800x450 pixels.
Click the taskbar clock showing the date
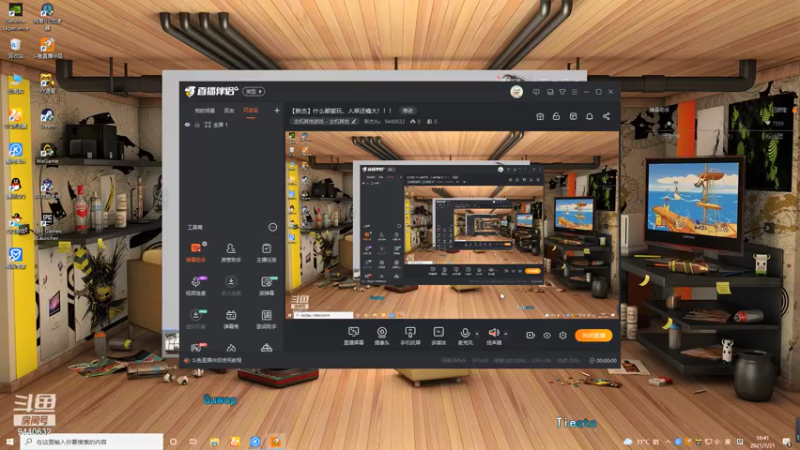(x=763, y=441)
